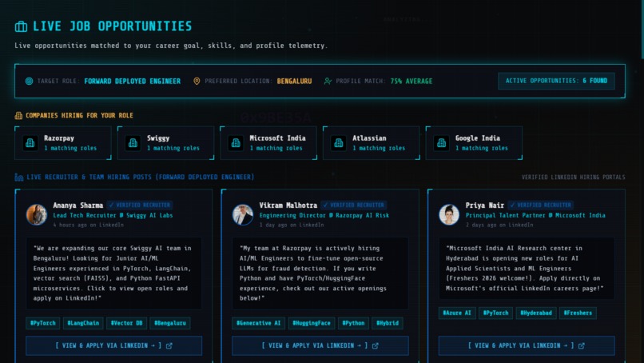Click Engineering Director @ Razorpay AI Risk

pos(324,215)
